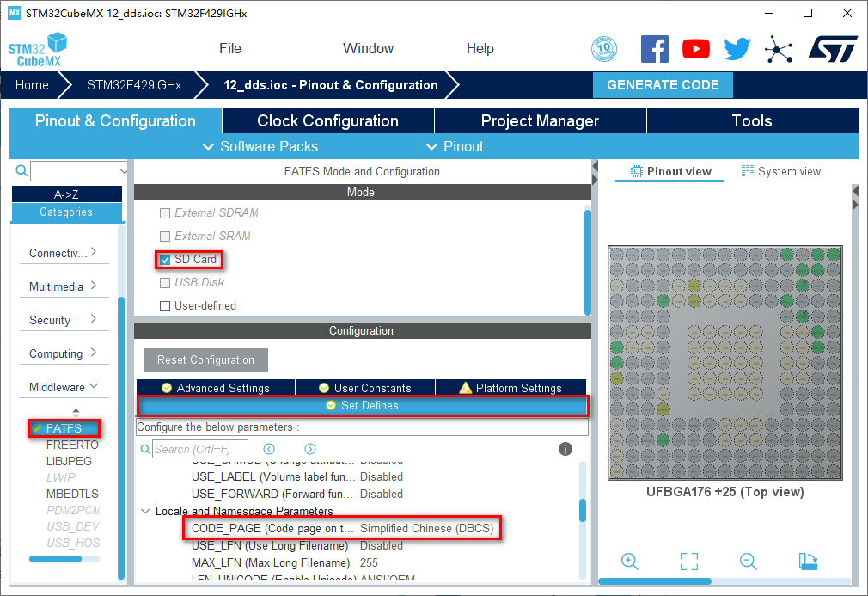This screenshot has height=596, width=868.
Task: Open the File menu
Action: tap(230, 49)
